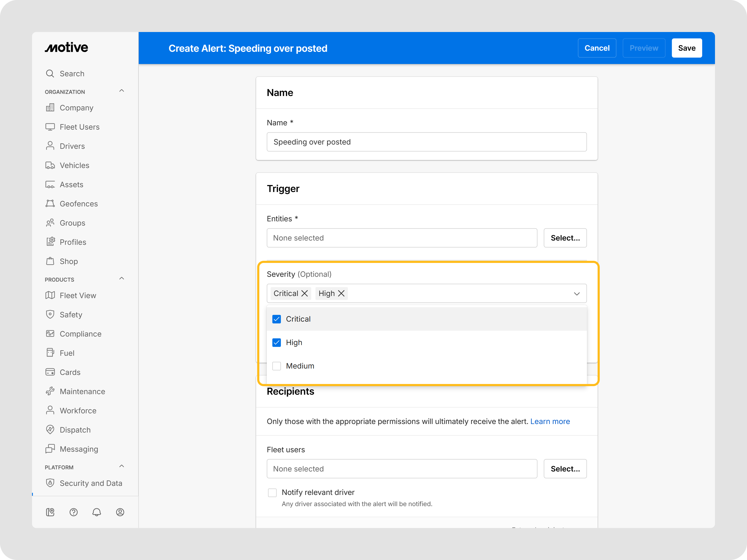
Task: Go to Geofences in the sidebar
Action: [78, 203]
